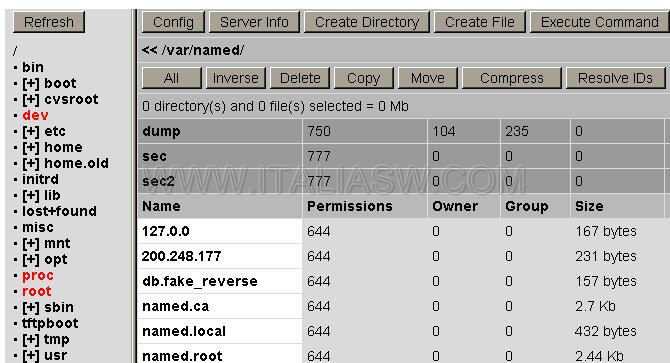Image resolution: width=670 pixels, height=363 pixels.
Task: Open the Config page
Action: (x=173, y=22)
